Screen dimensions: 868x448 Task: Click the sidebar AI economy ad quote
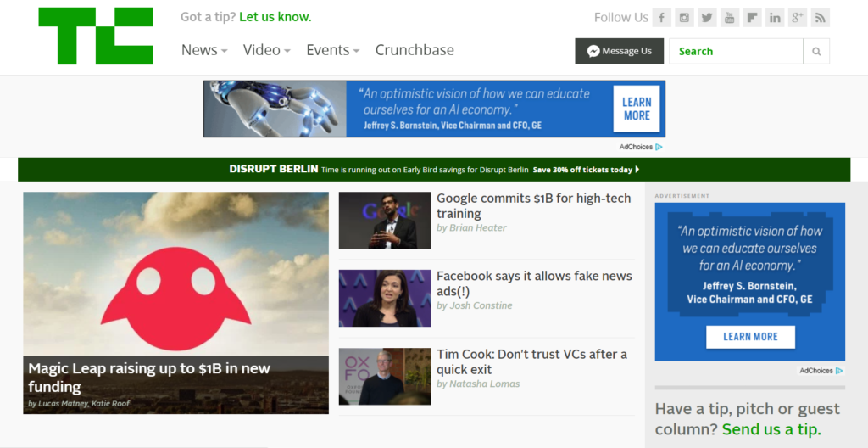pos(750,248)
